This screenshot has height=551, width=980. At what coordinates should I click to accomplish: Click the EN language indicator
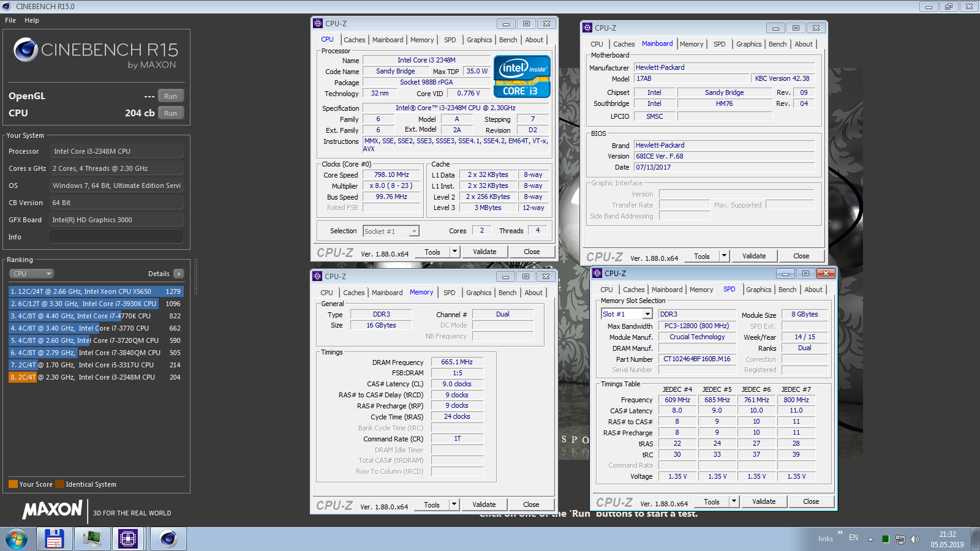coord(853,538)
